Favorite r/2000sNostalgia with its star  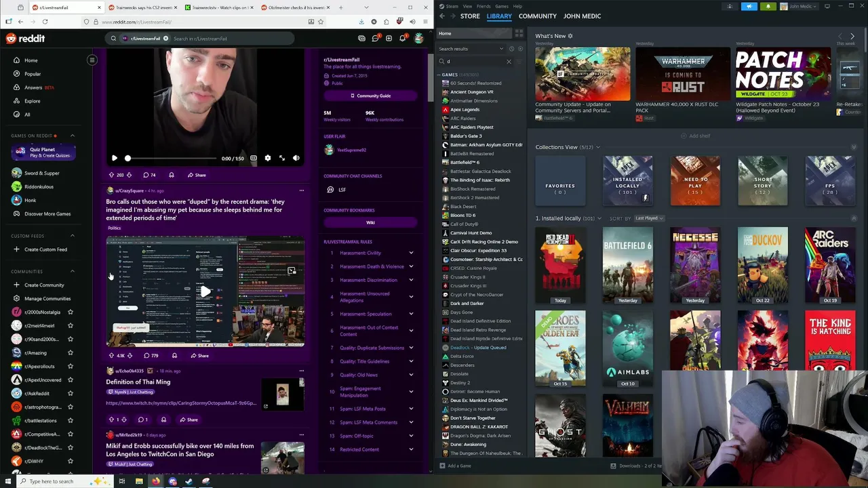point(70,312)
